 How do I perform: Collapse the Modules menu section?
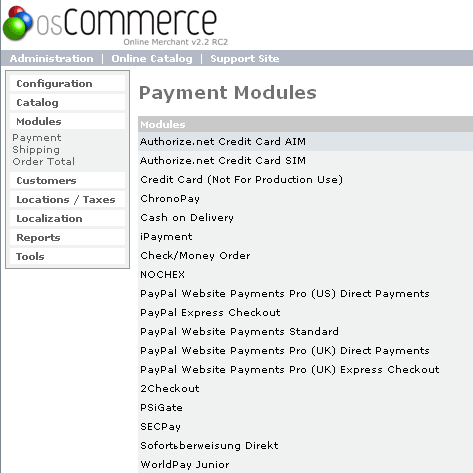click(67, 121)
